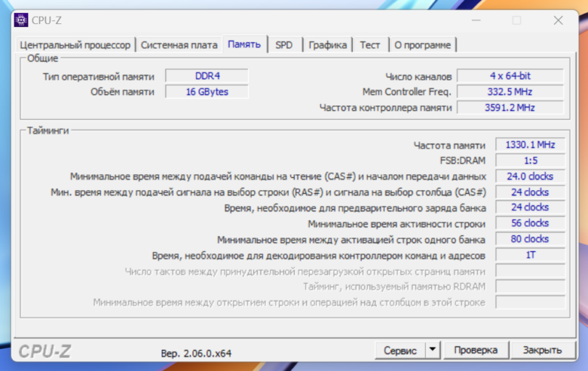Click the 4 x 64-bit channels field
The image size is (588, 371).
click(510, 76)
